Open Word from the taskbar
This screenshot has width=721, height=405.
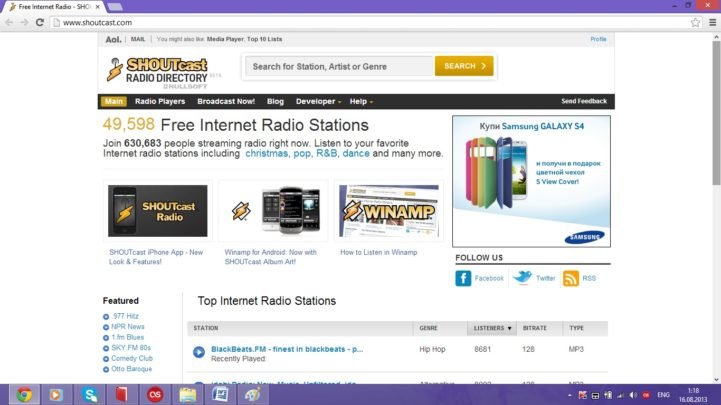pyautogui.click(x=220, y=394)
